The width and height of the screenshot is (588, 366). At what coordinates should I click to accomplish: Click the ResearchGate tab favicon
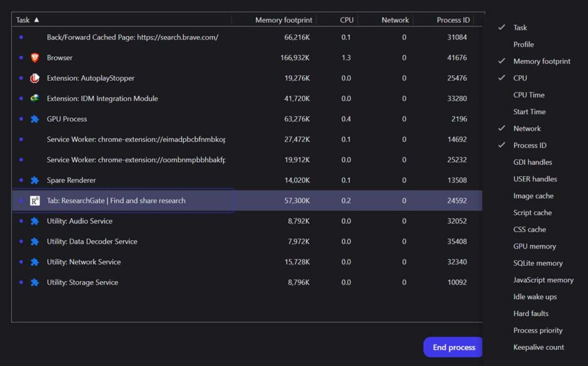(x=35, y=201)
